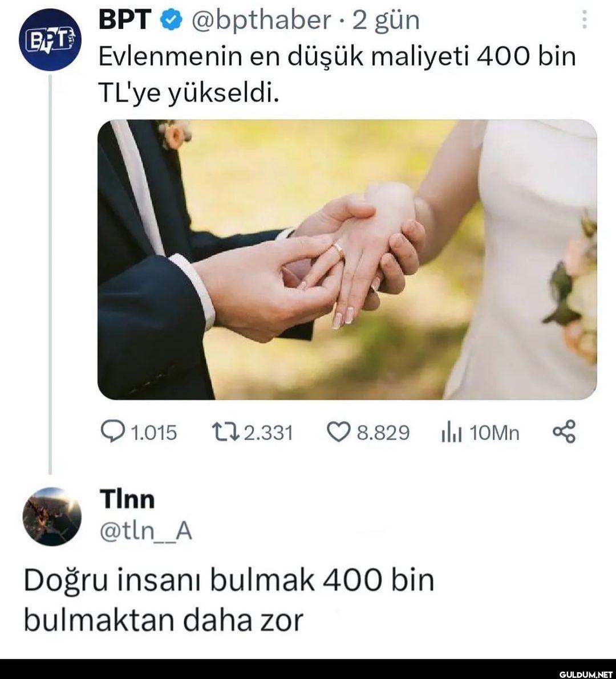Click the BPT display name
Screen dimensions: 616x679
pos(125,19)
